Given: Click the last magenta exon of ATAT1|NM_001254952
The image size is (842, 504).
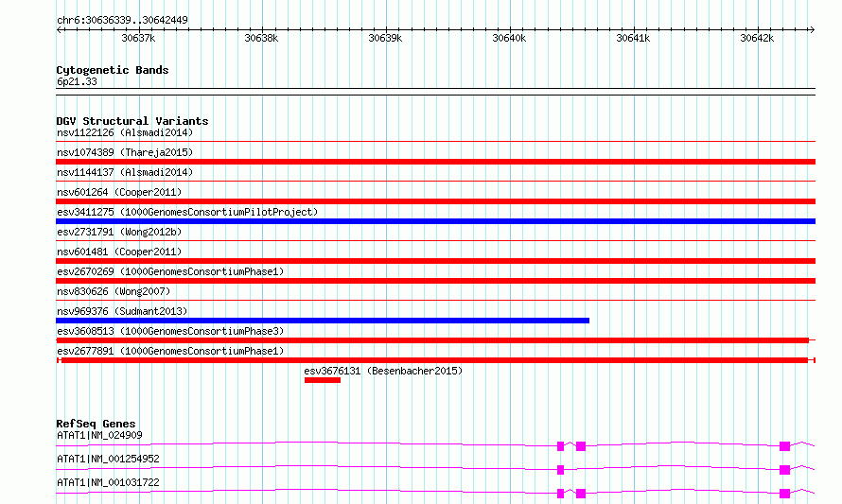Looking at the screenshot, I should [x=784, y=470].
